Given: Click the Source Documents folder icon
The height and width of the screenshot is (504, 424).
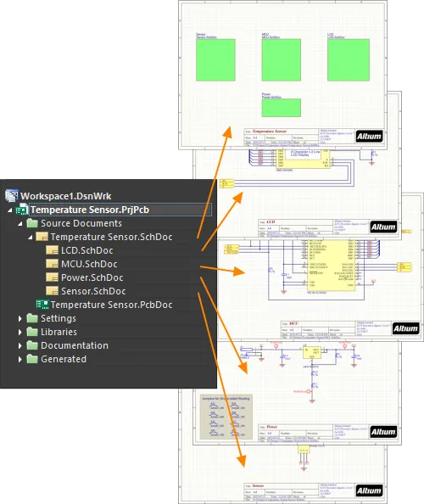Looking at the screenshot, I should 32,223.
